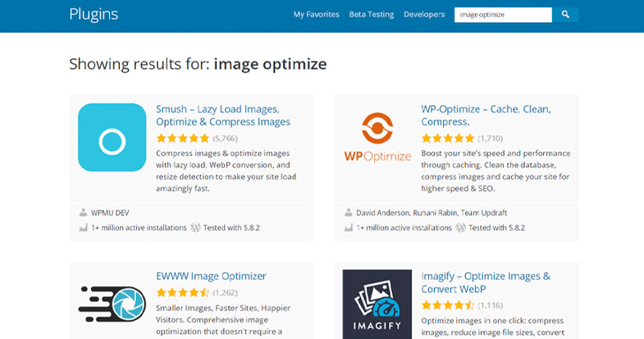Open Imagify – Optimize Images & Convert WebP
Viewport: 644px width, 339px height.
click(486, 282)
